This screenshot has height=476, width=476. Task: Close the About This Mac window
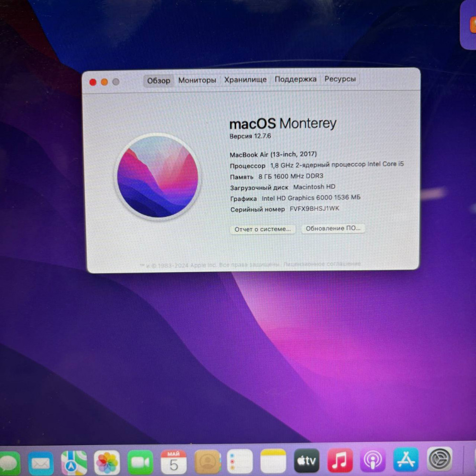point(93,82)
